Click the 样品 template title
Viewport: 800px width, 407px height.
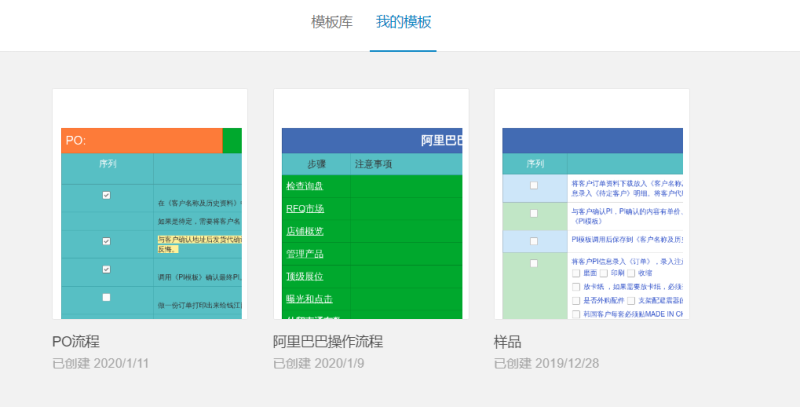point(507,341)
